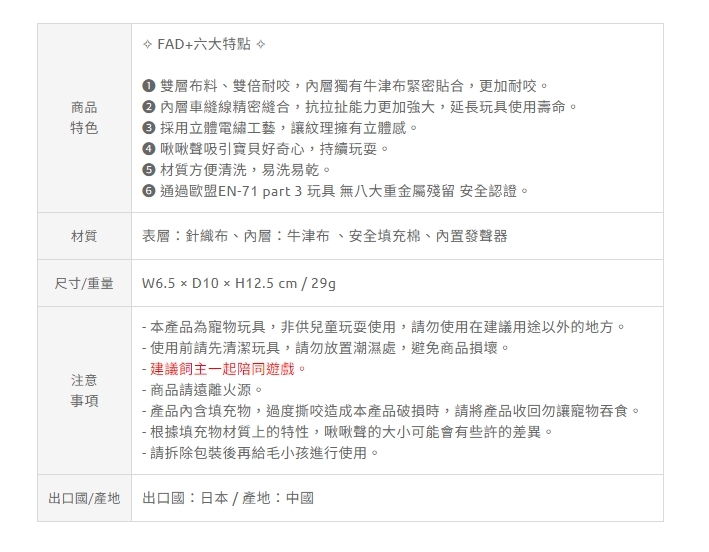709x552 pixels.
Task: Click the number 5 bullet icon
Action: point(149,170)
